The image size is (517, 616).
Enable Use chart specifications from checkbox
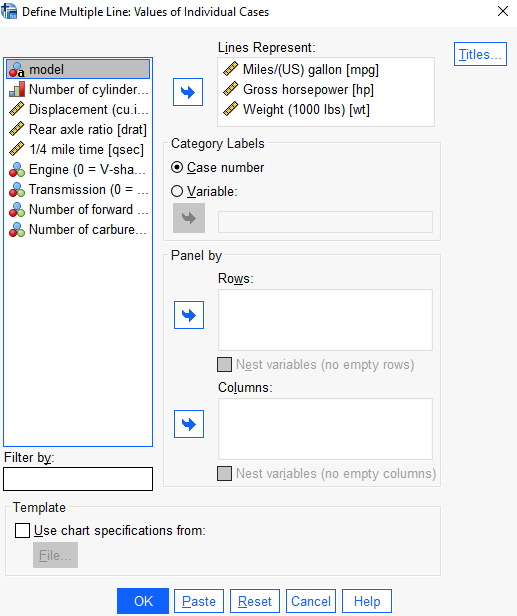[x=22, y=530]
